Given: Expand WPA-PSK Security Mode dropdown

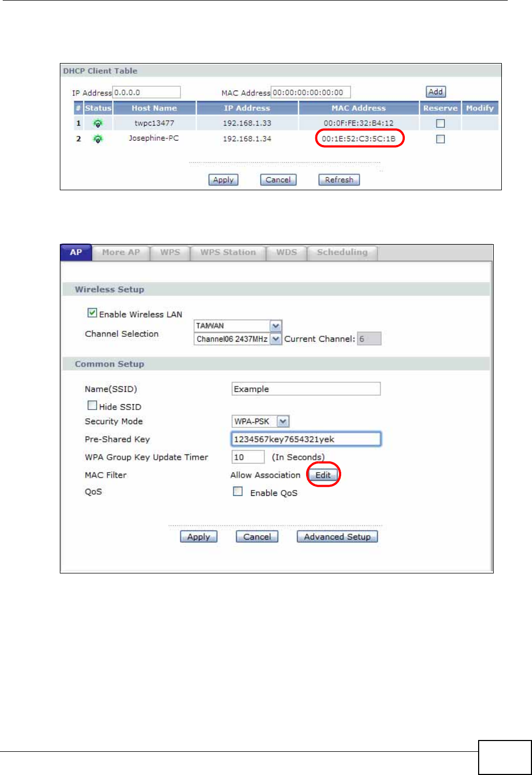Looking at the screenshot, I should tap(260, 421).
